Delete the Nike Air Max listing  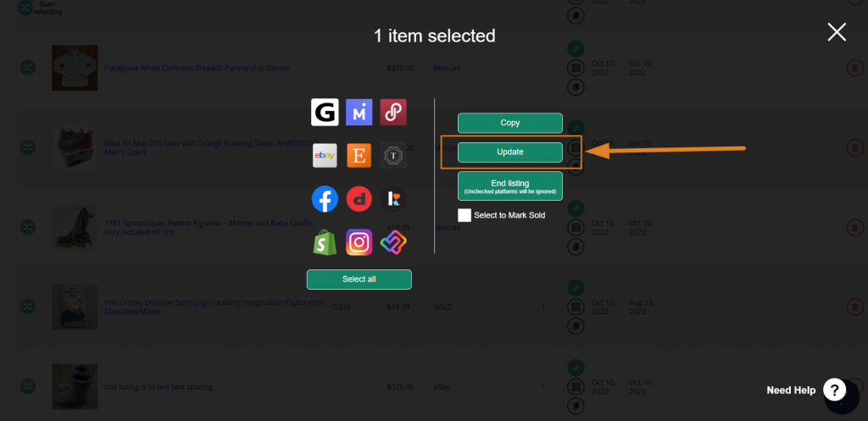pos(854,147)
